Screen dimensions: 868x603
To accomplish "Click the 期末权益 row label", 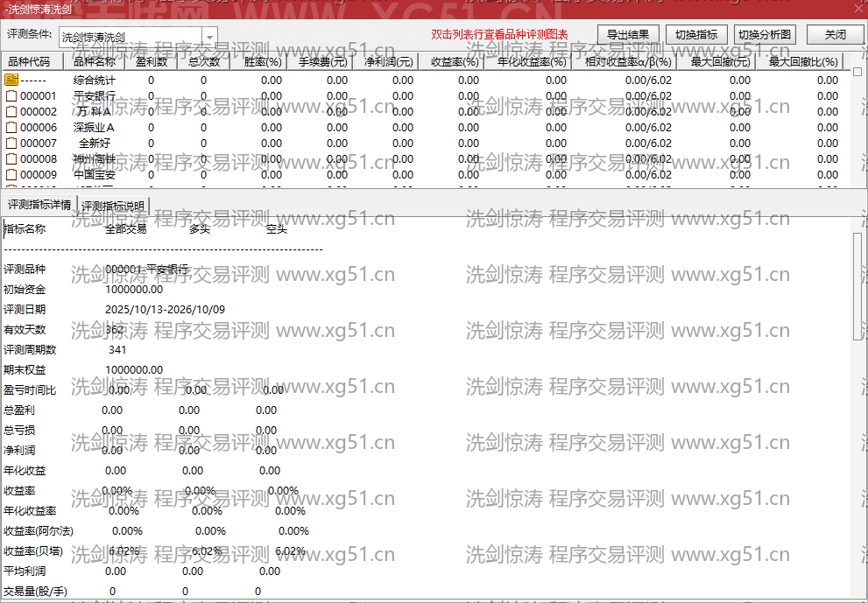I will pos(25,369).
